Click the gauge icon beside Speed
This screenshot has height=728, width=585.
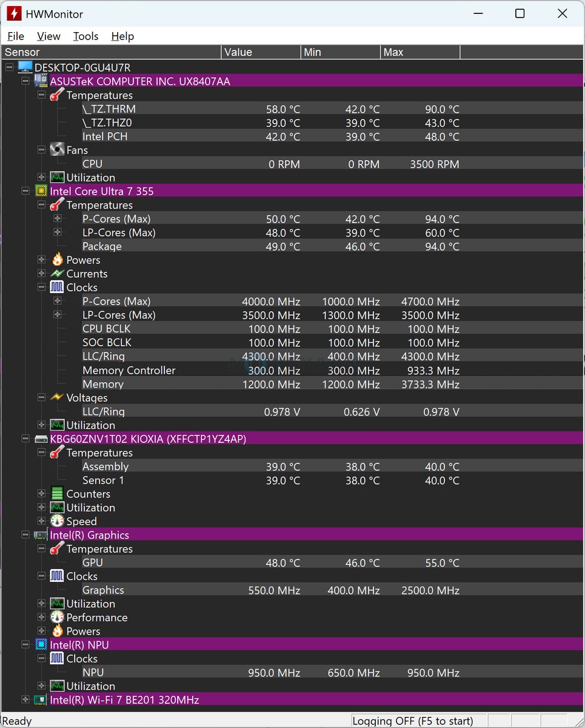pyautogui.click(x=57, y=521)
